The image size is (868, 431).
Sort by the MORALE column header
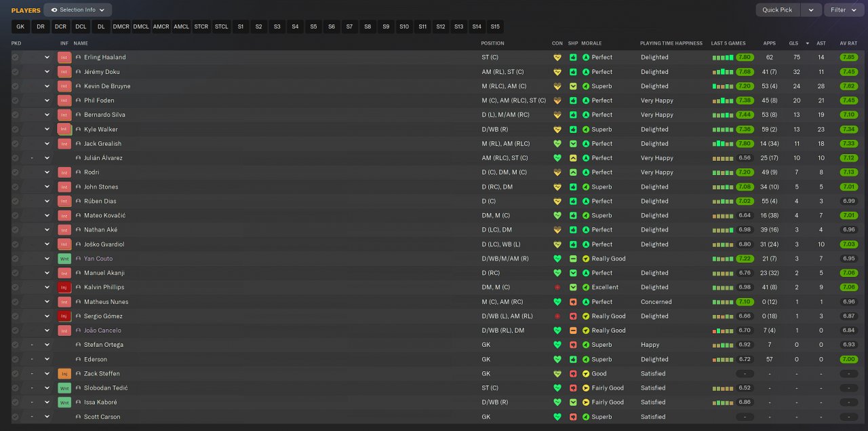tap(591, 43)
